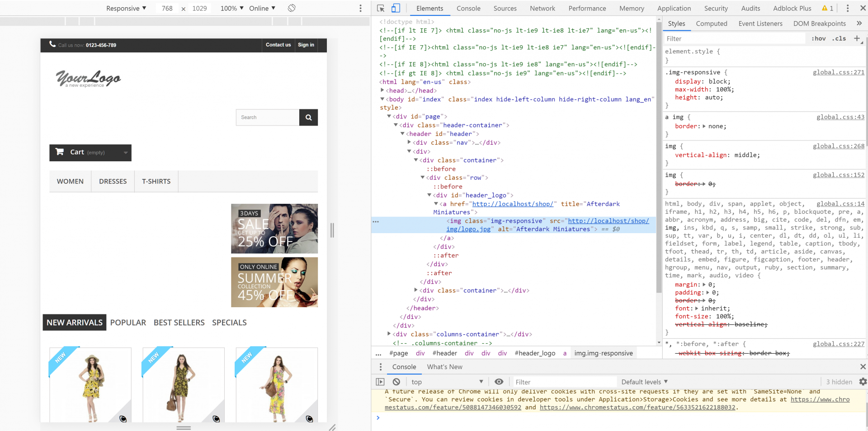Toggle the device toolbar icon

click(396, 8)
